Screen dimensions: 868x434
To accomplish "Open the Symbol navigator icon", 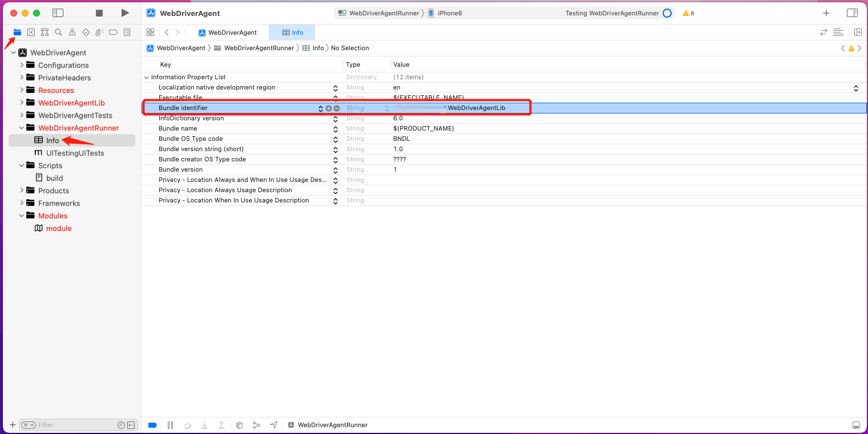I will coord(45,33).
